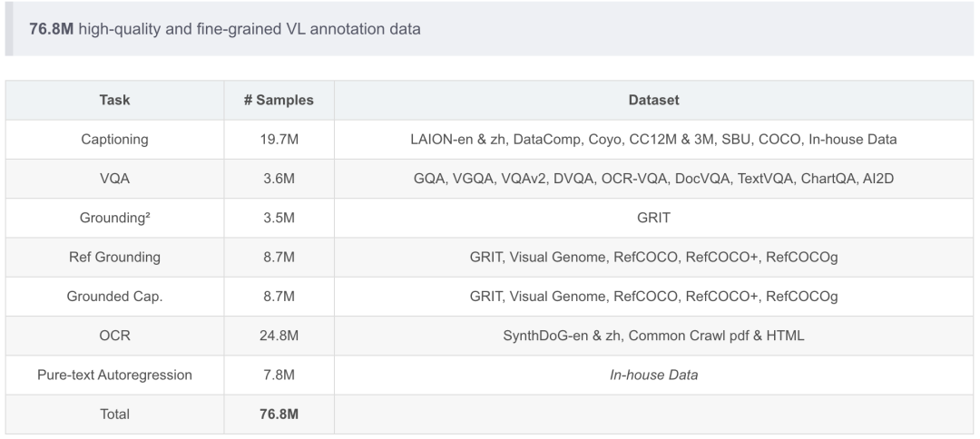Click the SynthDoG-en & zh dataset cell
Image resolution: width=980 pixels, height=439 pixels.
[653, 336]
